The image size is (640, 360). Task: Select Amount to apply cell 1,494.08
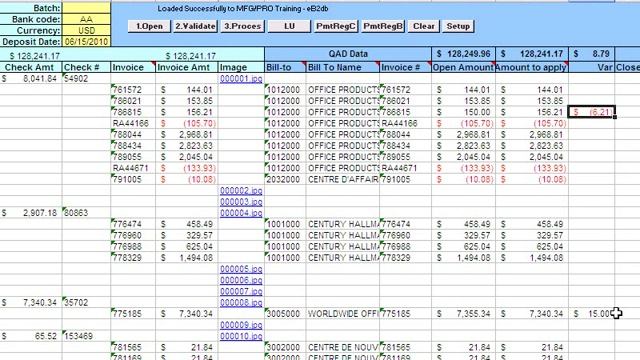[532, 258]
